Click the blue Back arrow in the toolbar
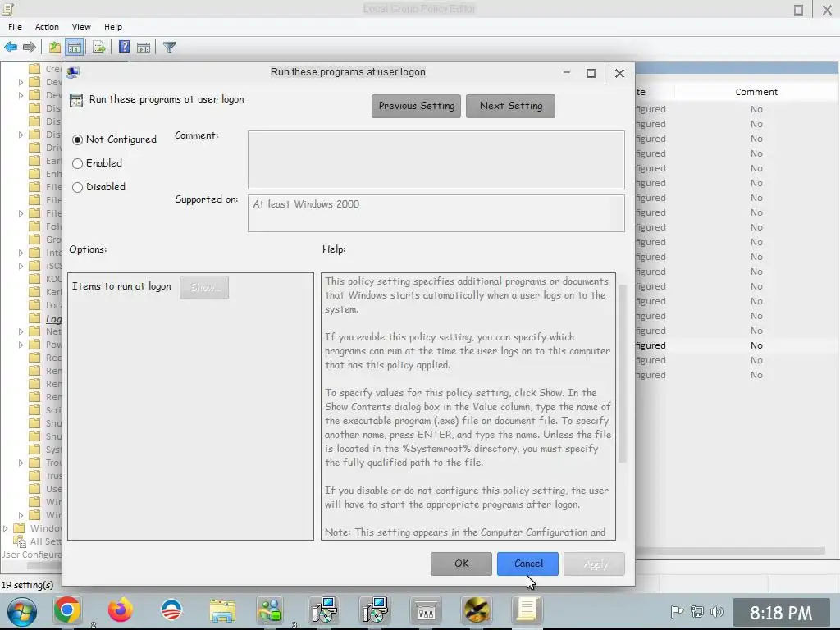 (x=10, y=48)
